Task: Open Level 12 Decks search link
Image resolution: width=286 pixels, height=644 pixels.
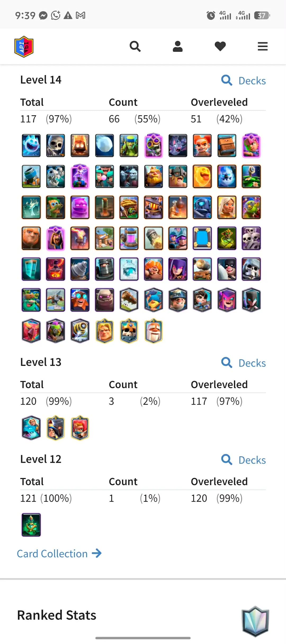Action: coord(243,460)
